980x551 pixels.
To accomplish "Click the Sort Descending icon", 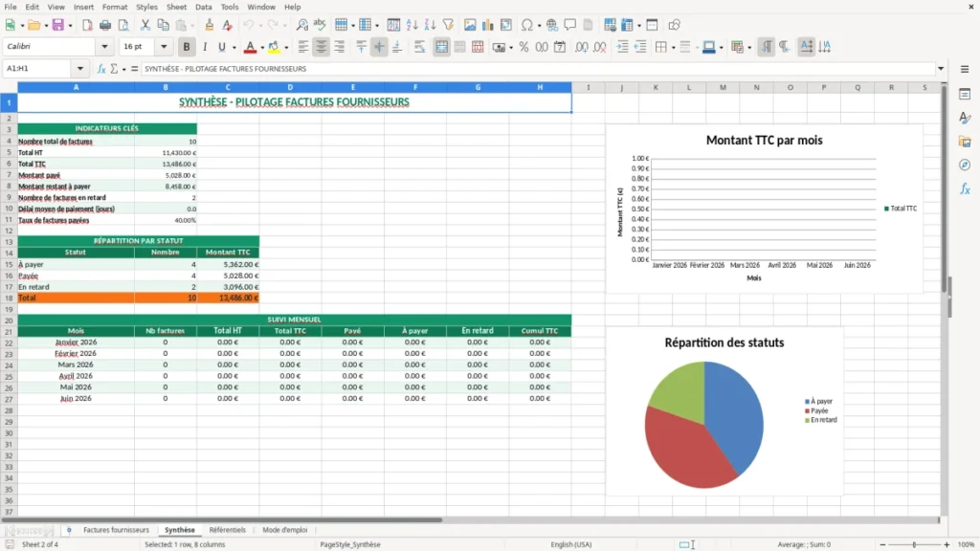I will pos(430,25).
